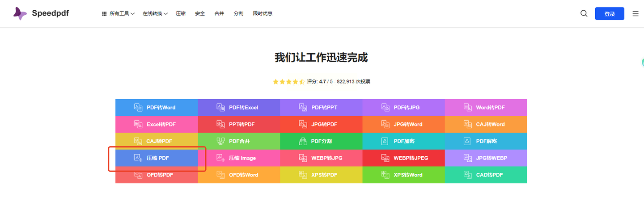Click the PDF转JPG tile icon
644x197 pixels.
385,107
